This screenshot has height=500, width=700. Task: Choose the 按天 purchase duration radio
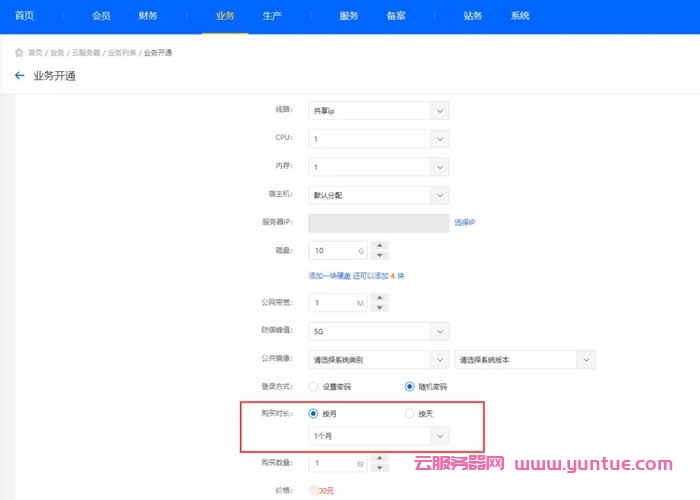[x=409, y=413]
